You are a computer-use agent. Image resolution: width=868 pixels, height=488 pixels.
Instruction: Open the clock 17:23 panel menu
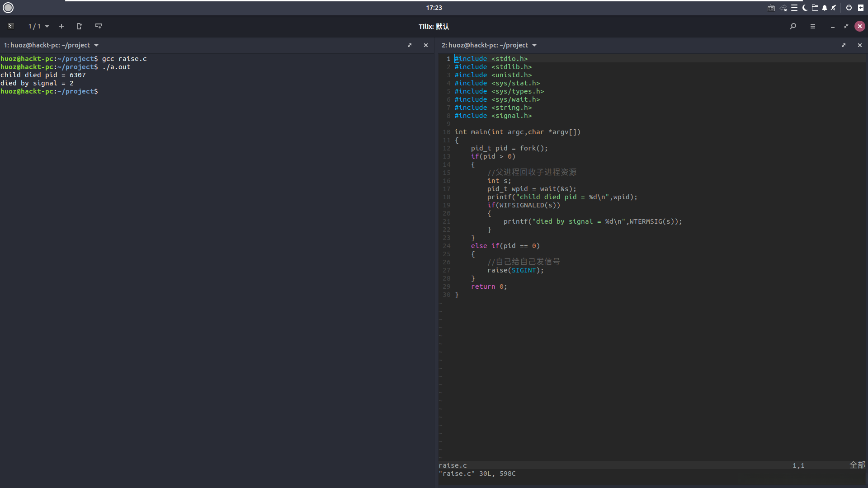pos(434,8)
